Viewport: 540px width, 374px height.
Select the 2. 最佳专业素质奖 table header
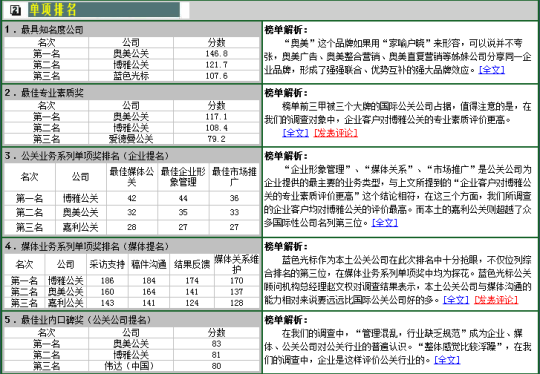click(x=132, y=93)
